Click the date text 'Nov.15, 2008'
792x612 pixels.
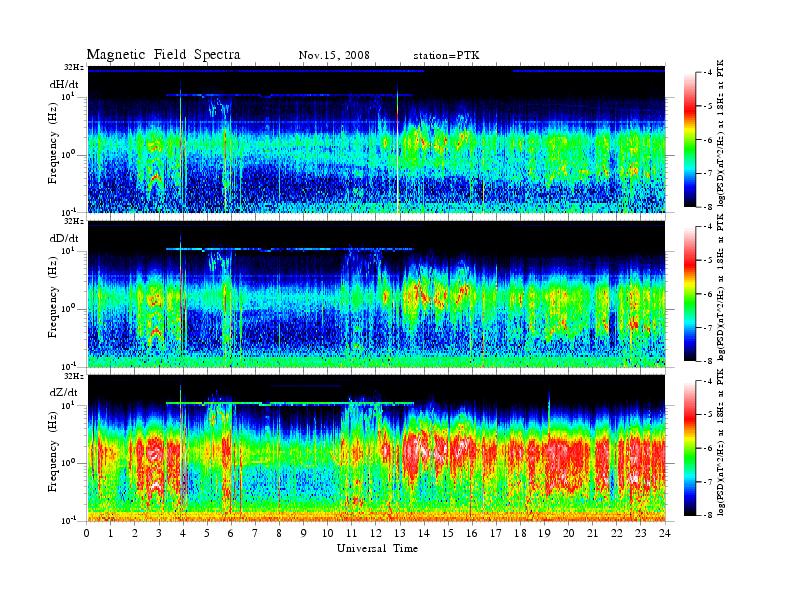tap(334, 55)
